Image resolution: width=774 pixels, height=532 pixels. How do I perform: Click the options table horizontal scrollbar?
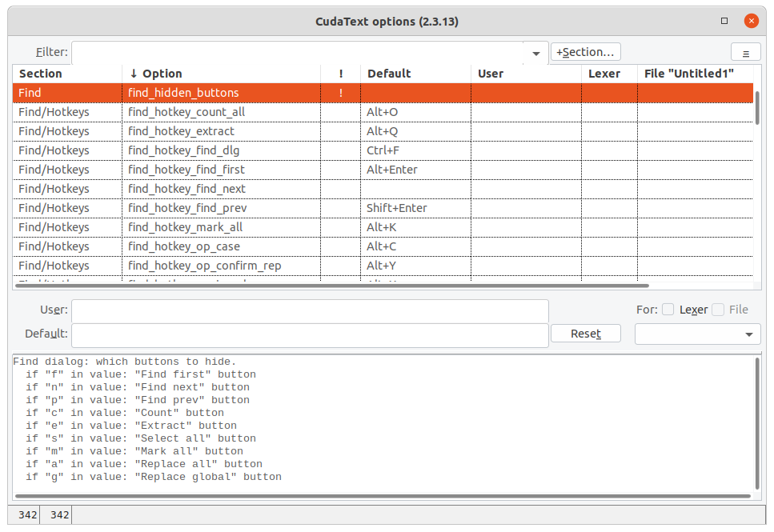[331, 286]
